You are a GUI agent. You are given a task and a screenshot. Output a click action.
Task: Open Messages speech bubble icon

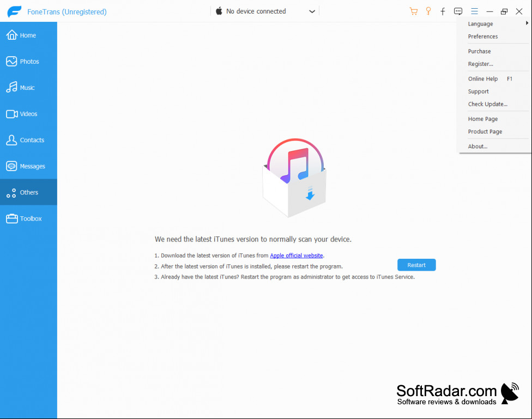click(11, 166)
